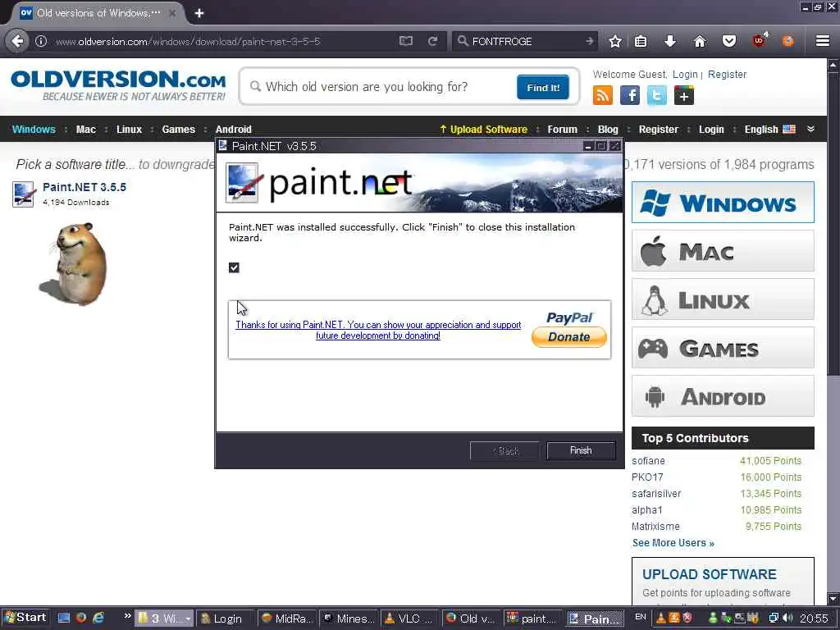Open the Mac menu item
Viewport: 840px width, 630px height.
pos(85,129)
